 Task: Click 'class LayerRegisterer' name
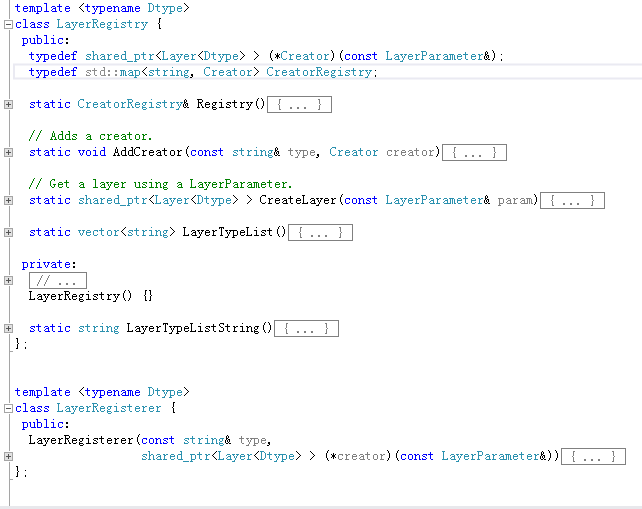pos(109,408)
